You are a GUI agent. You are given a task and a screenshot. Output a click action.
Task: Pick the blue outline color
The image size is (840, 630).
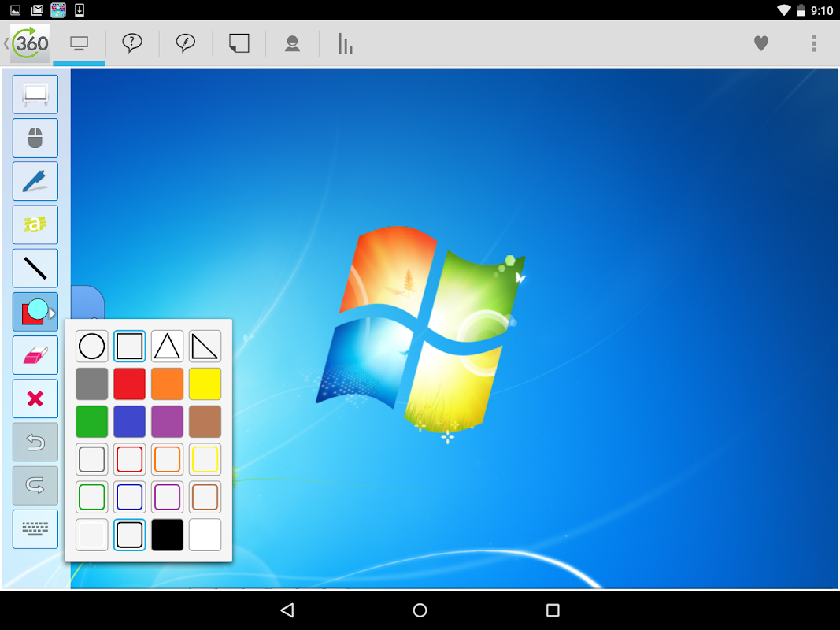click(130, 497)
